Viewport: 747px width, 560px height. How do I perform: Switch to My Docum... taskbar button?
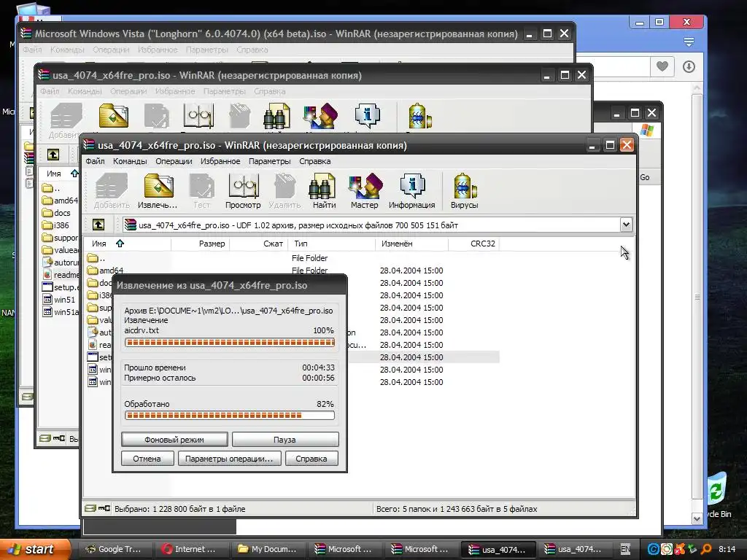(x=268, y=549)
